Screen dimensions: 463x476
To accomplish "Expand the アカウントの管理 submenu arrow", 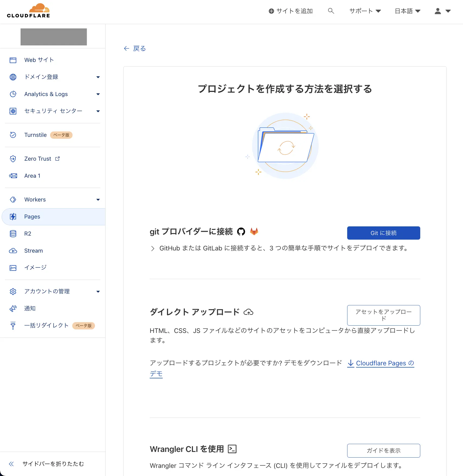I will [x=98, y=292].
